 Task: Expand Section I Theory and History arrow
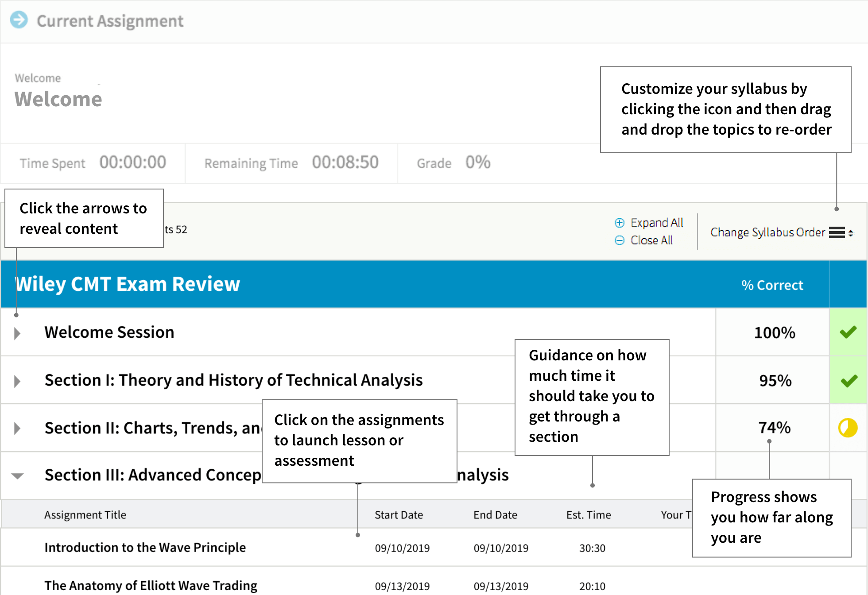tap(17, 381)
